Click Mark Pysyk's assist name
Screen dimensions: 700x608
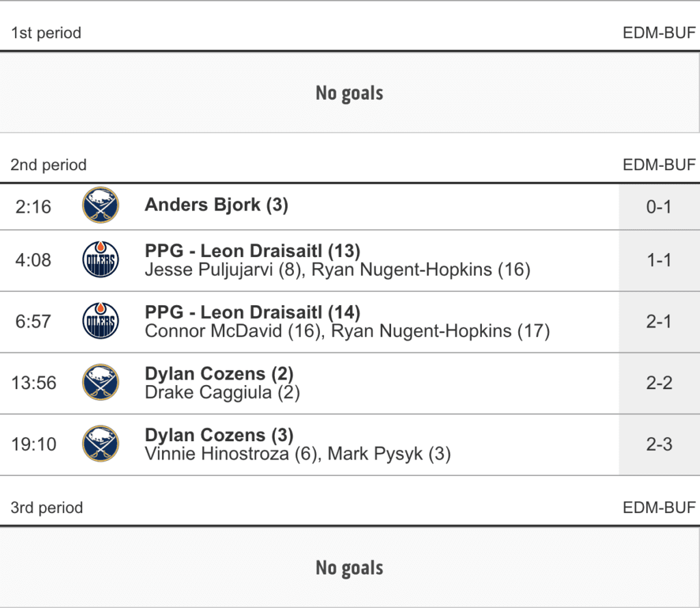coord(389,453)
